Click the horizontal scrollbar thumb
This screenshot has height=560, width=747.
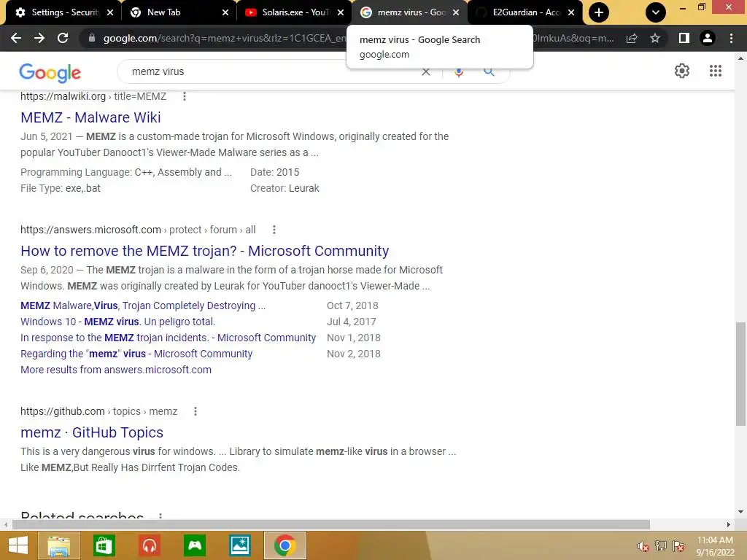pos(331,525)
